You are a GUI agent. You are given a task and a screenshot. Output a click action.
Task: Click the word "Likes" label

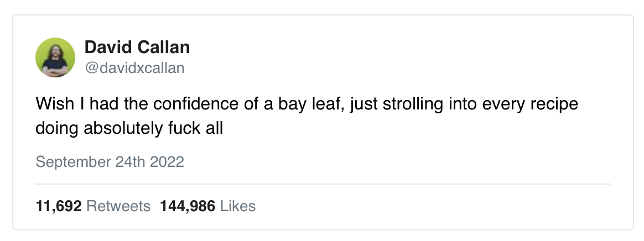[238, 206]
